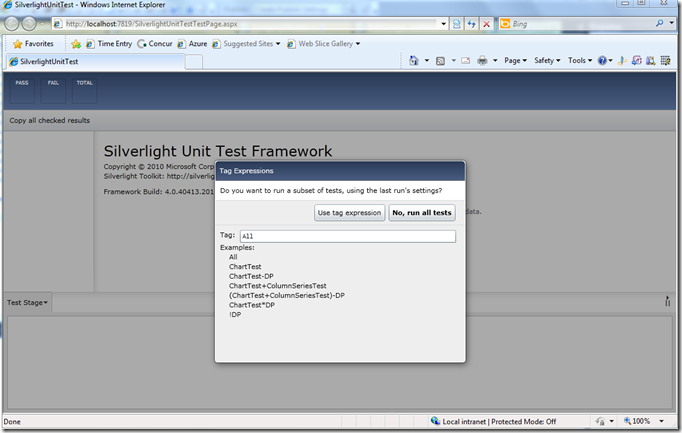Click the grid with pencil icon
The image size is (682, 433).
[x=665, y=61]
